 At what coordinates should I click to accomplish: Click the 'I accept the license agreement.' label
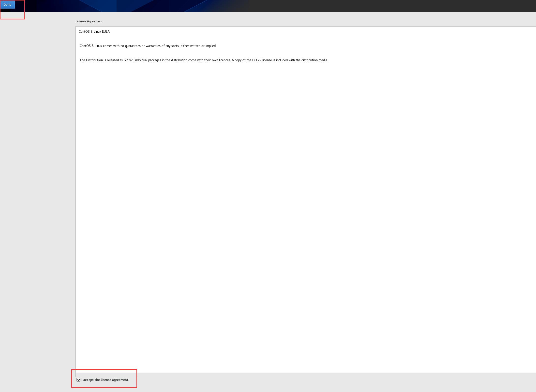click(105, 380)
